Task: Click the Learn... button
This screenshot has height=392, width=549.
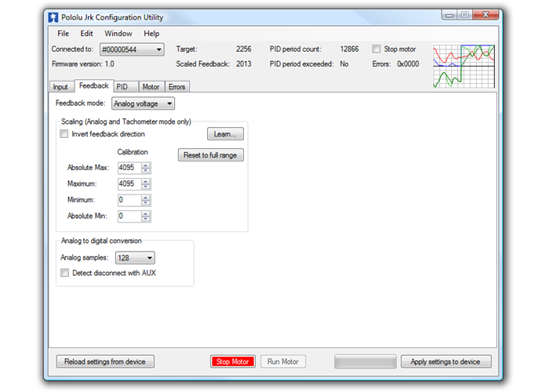Action: [x=225, y=134]
